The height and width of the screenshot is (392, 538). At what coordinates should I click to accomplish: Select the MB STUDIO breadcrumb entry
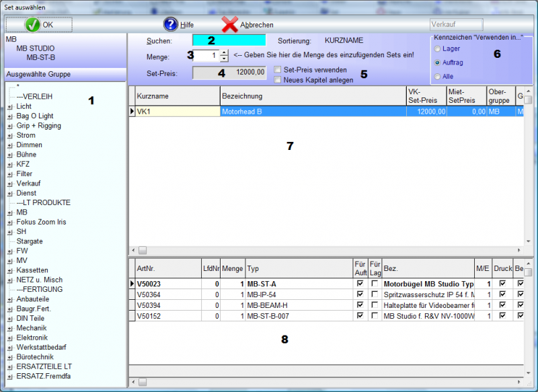coord(36,48)
